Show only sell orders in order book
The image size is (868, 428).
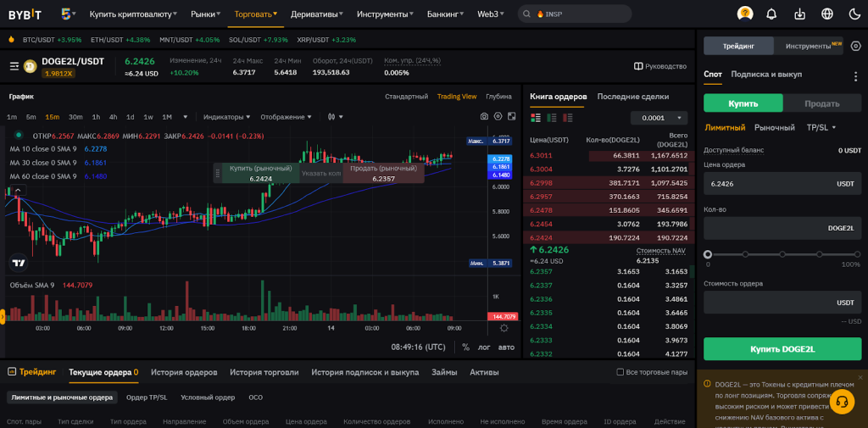tap(567, 118)
